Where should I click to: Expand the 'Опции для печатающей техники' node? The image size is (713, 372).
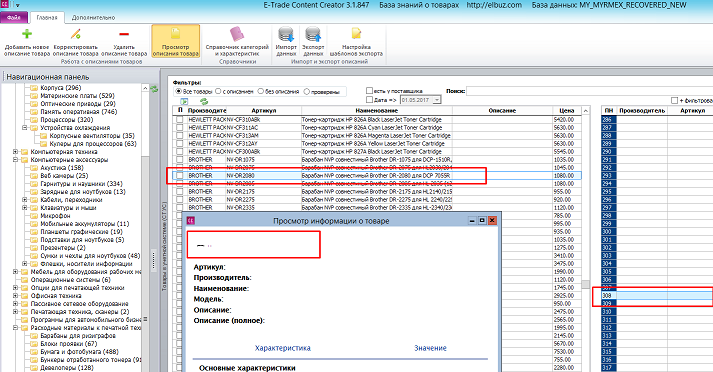coord(15,288)
